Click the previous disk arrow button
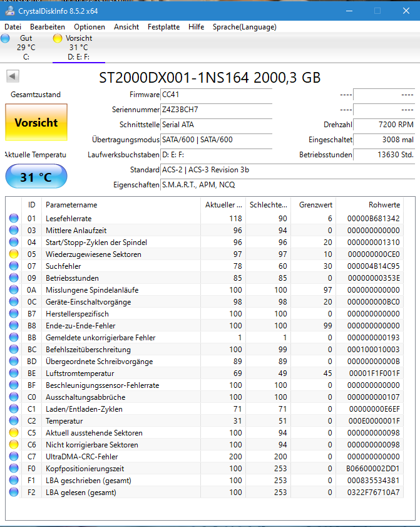420x527 pixels. (x=13, y=76)
